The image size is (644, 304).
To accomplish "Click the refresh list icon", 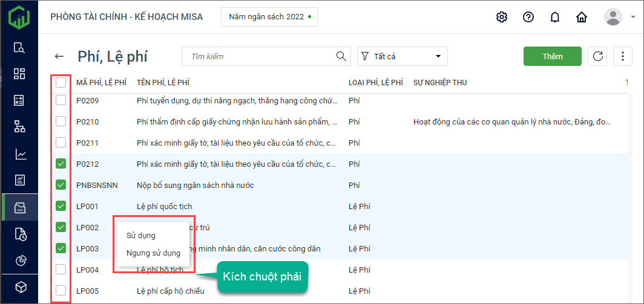I will pyautogui.click(x=597, y=56).
